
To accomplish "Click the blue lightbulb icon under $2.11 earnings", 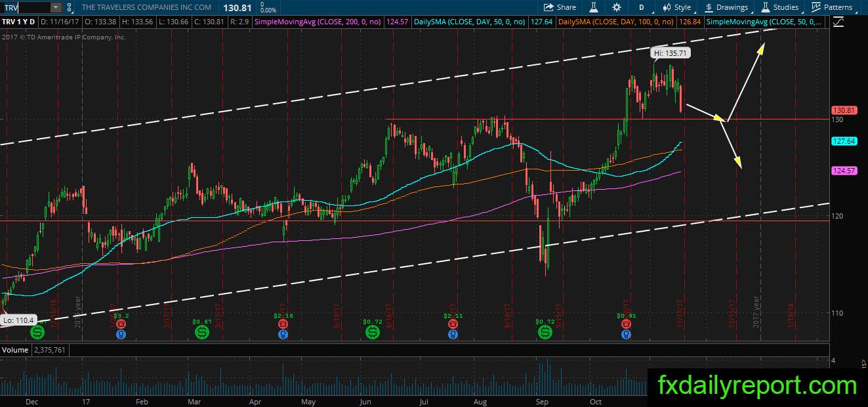I will click(453, 334).
